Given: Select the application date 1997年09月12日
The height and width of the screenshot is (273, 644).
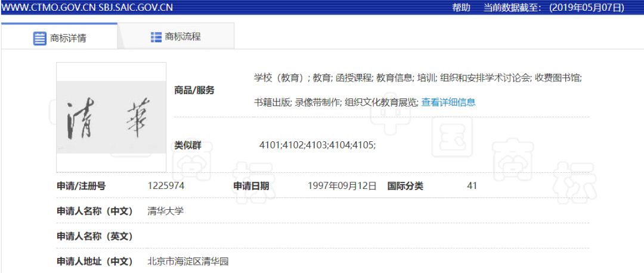Looking at the screenshot, I should point(342,186).
